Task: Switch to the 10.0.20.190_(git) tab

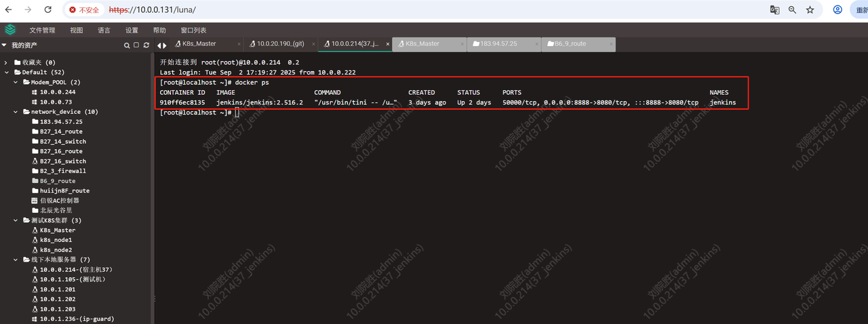Action: coord(279,44)
